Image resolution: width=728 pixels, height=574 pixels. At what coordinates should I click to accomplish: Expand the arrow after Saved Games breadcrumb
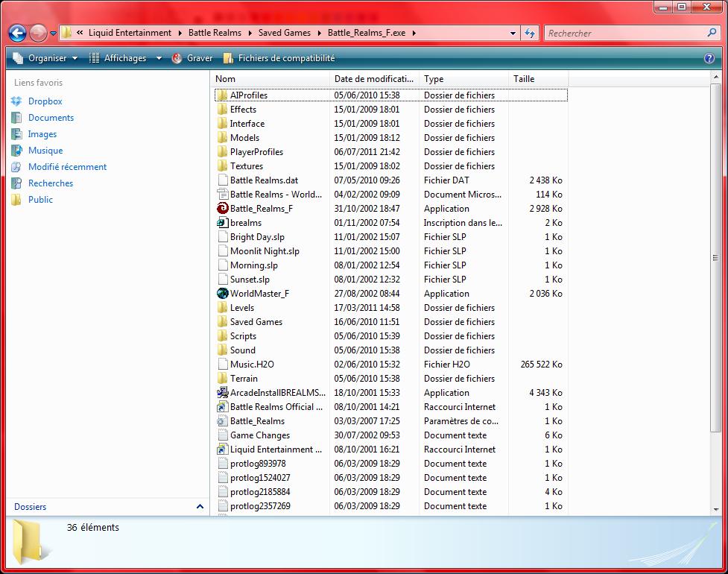tap(320, 33)
